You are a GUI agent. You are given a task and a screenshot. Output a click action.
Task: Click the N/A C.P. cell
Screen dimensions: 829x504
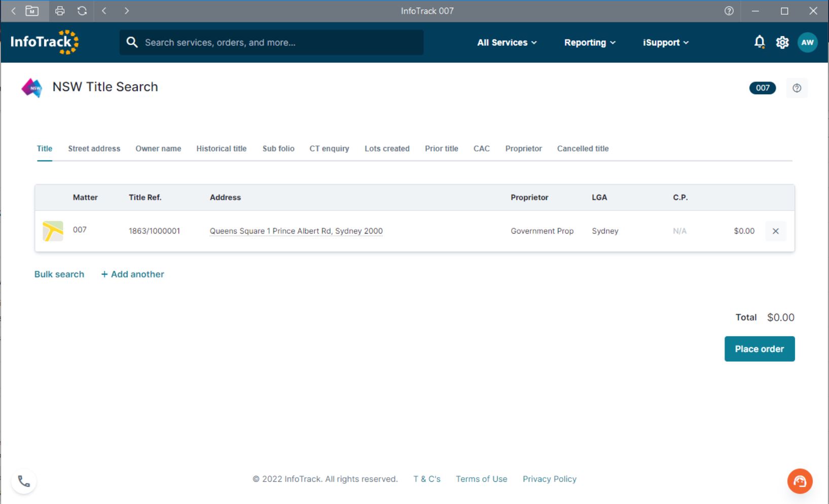point(679,231)
